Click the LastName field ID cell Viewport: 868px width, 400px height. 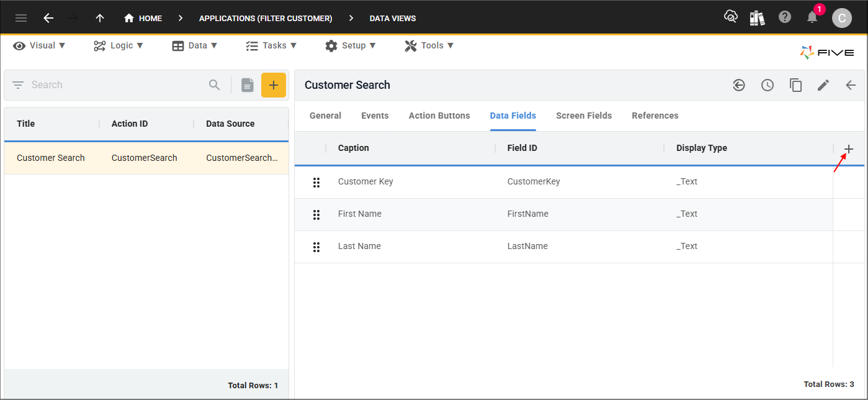point(527,246)
